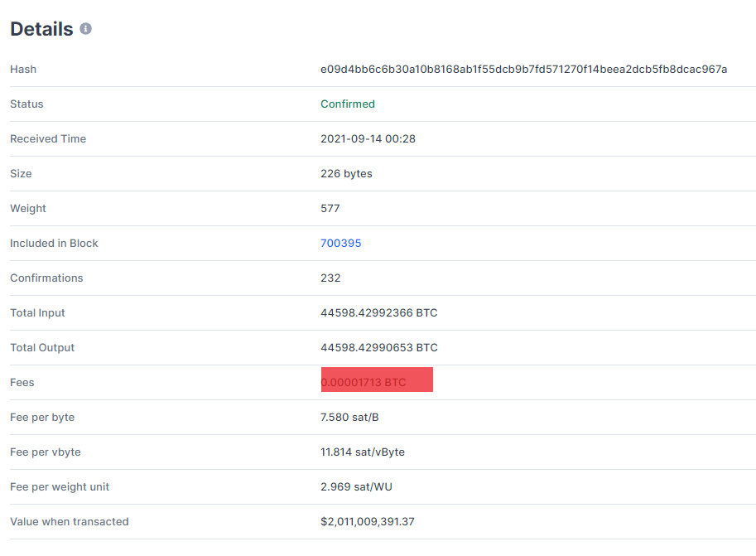Click the Fee per vbyte value
Image resolution: width=756 pixels, height=556 pixels.
pyautogui.click(x=363, y=452)
